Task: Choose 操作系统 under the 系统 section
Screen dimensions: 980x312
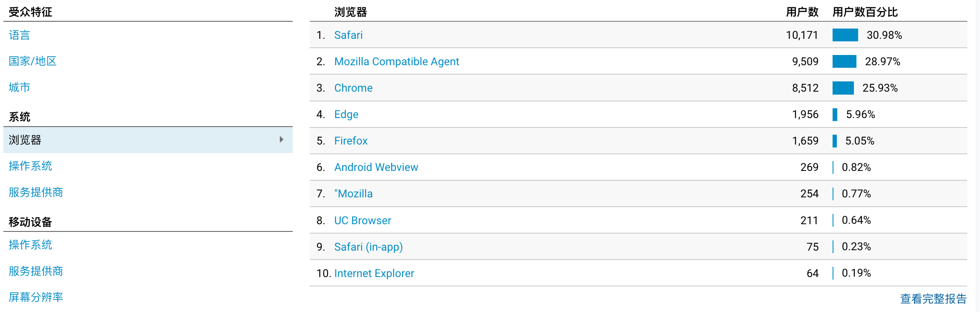Action: (x=30, y=166)
